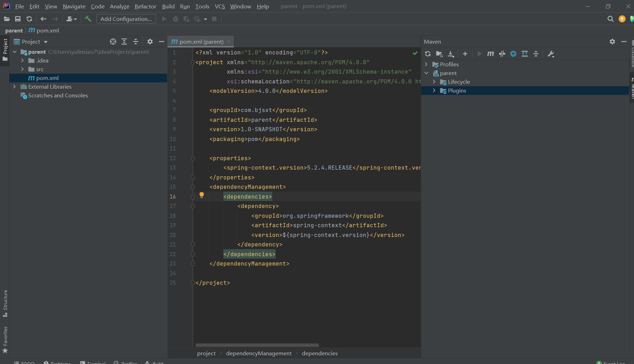This screenshot has width=634, height=364.
Task: Expand all in Project panel
Action: click(124, 42)
